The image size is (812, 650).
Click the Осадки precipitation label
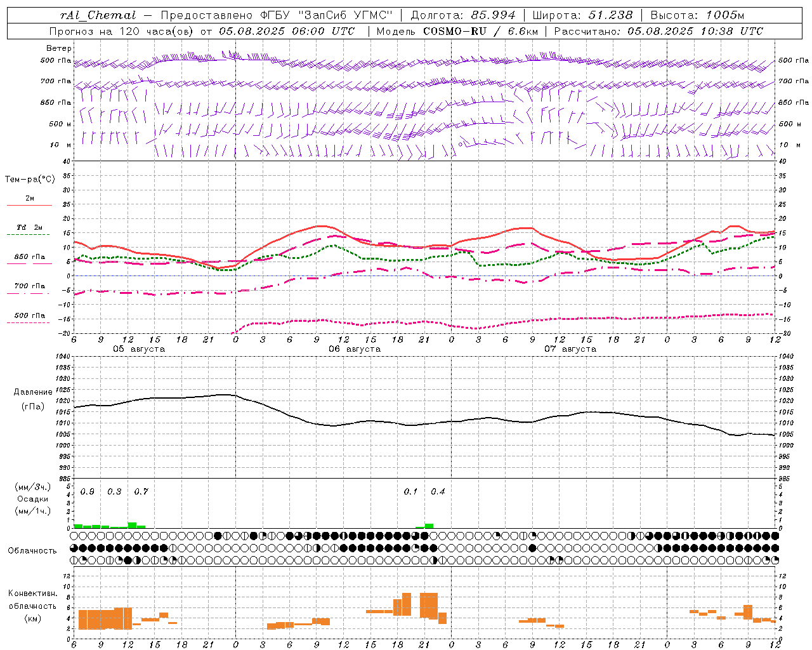[32, 499]
